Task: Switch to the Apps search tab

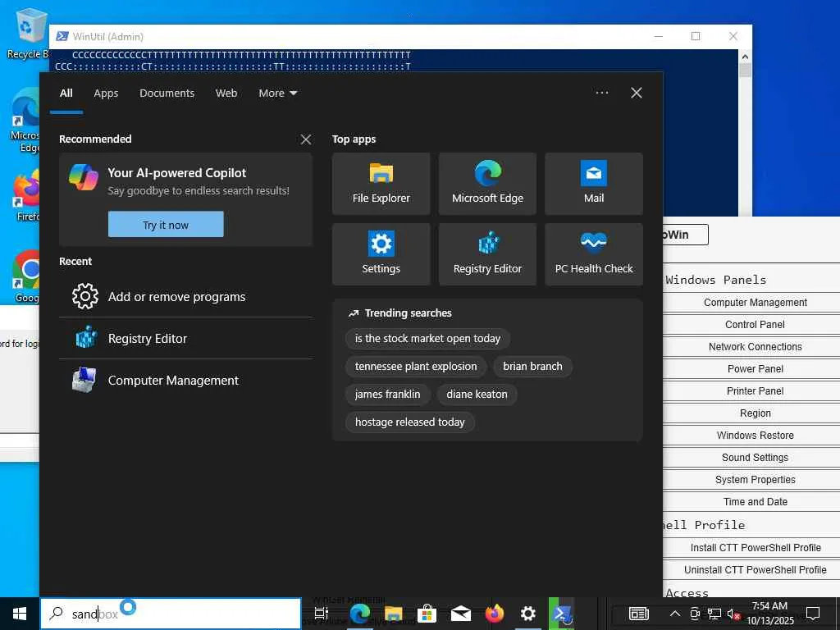Action: tap(106, 94)
